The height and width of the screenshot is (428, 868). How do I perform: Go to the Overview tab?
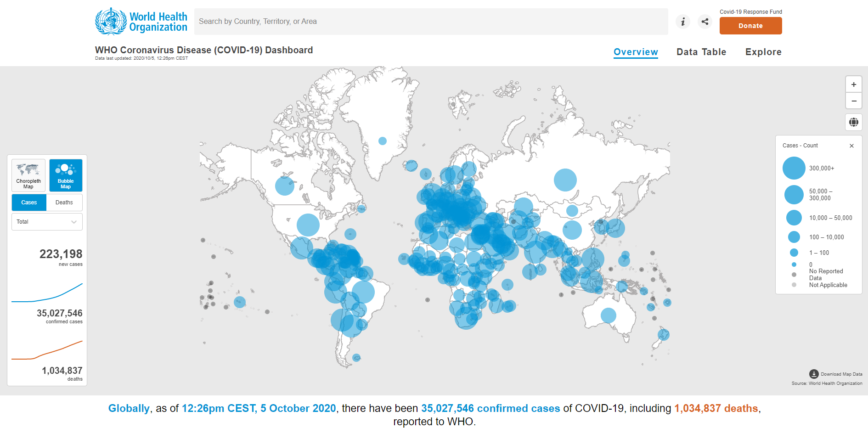click(x=636, y=52)
